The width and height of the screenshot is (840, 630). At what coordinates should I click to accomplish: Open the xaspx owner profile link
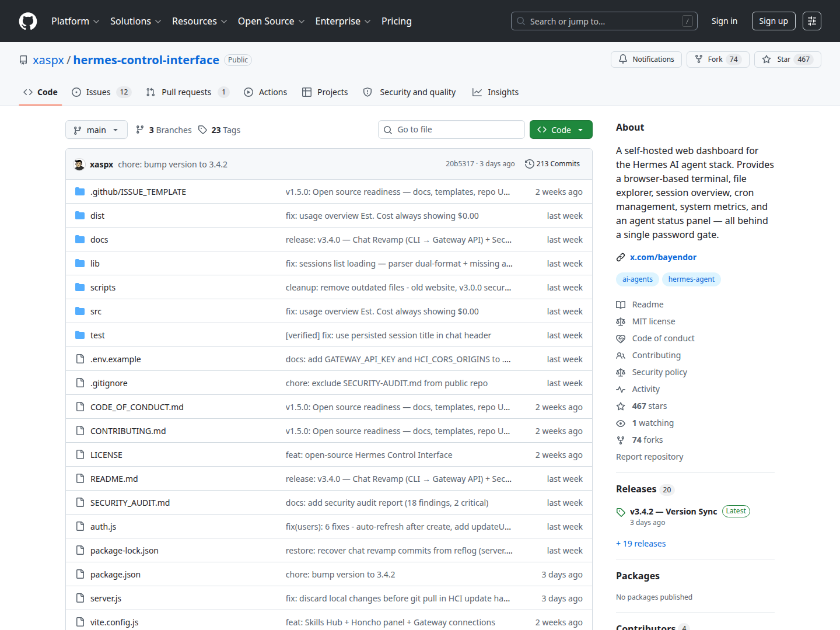(48, 60)
